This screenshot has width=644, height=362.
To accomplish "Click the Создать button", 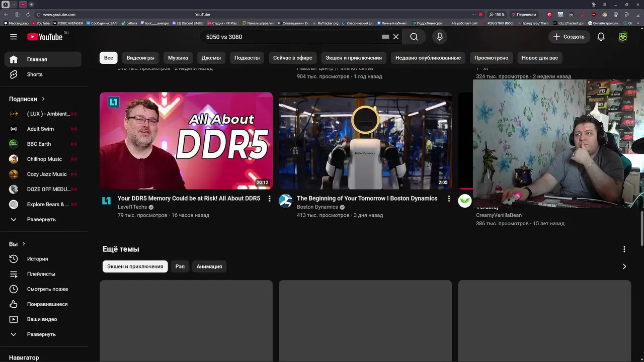I will point(569,37).
